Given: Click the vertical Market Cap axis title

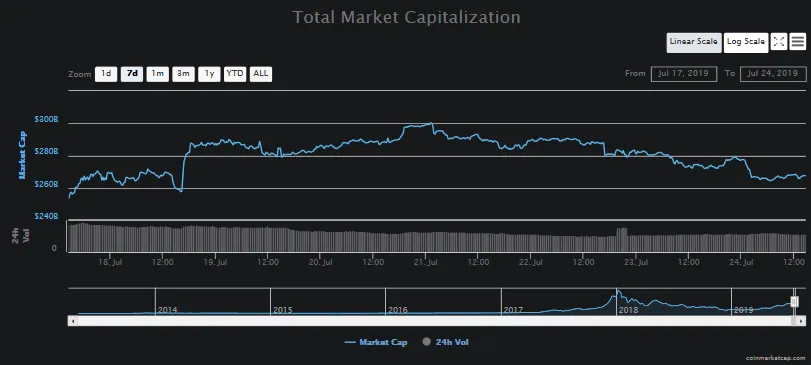Looking at the screenshot, I should (22, 155).
